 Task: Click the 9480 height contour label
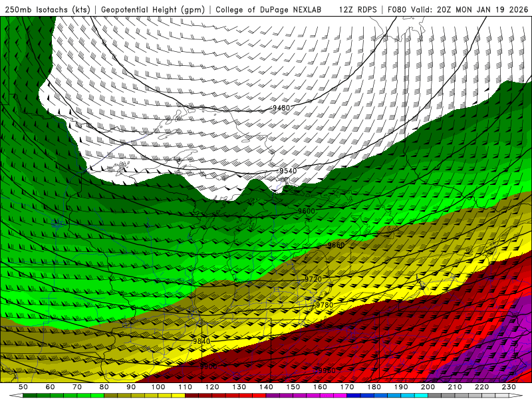point(281,108)
